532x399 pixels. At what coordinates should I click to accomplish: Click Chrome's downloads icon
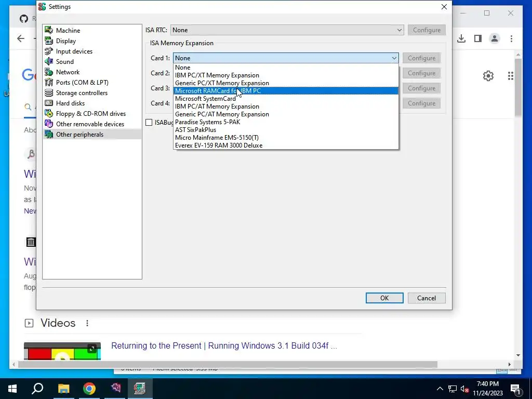coord(461,38)
